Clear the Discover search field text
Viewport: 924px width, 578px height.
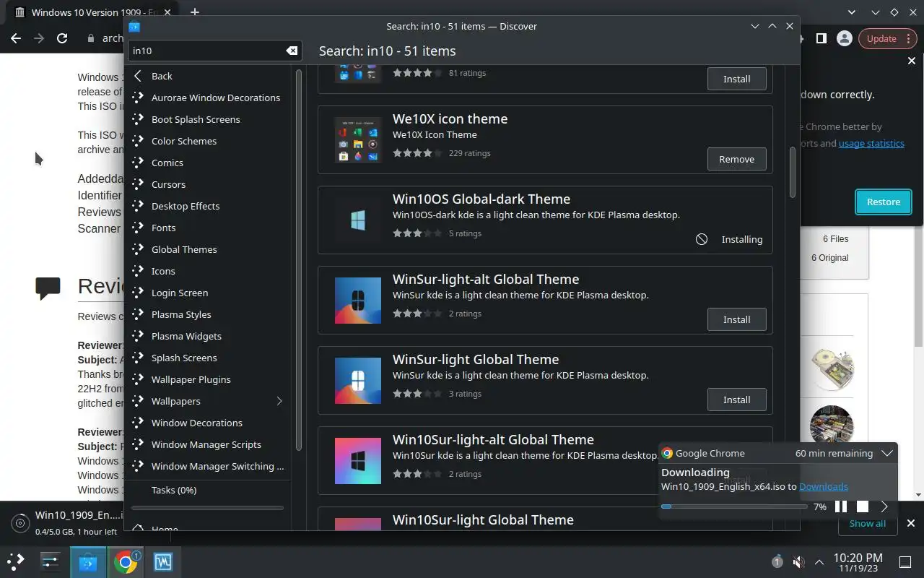point(292,51)
